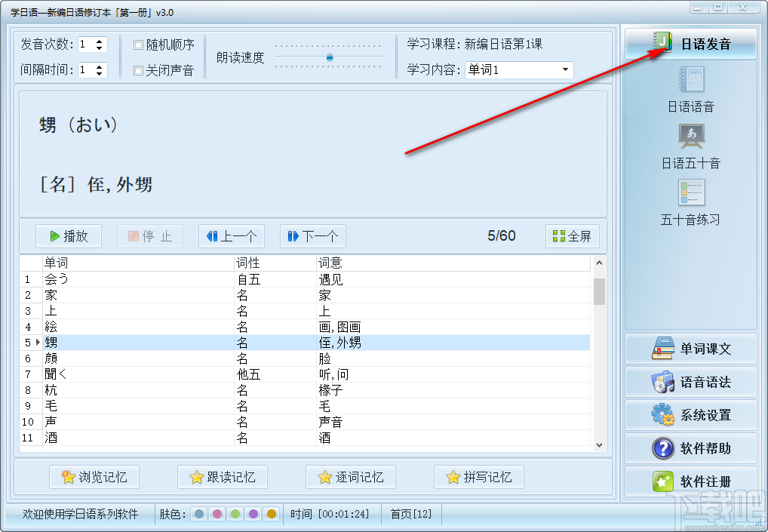Switch to the 单词课文 section
This screenshot has height=532, width=768.
click(690, 349)
